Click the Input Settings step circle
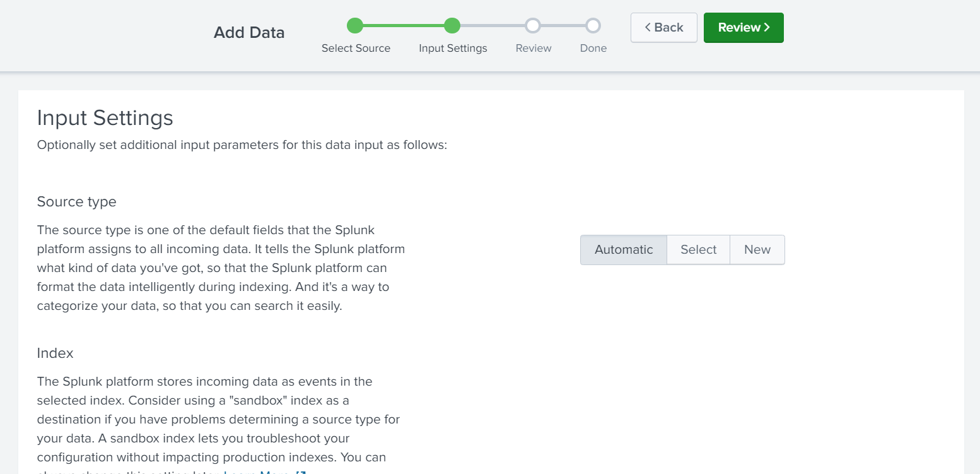980x474 pixels. [452, 25]
